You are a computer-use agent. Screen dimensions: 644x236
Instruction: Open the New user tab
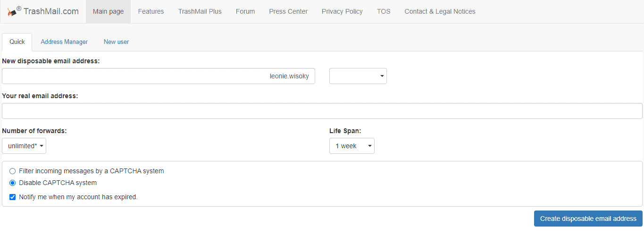(x=116, y=42)
